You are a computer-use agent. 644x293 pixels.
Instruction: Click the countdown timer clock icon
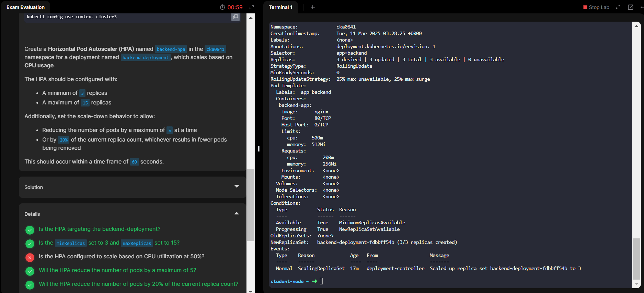pos(222,7)
